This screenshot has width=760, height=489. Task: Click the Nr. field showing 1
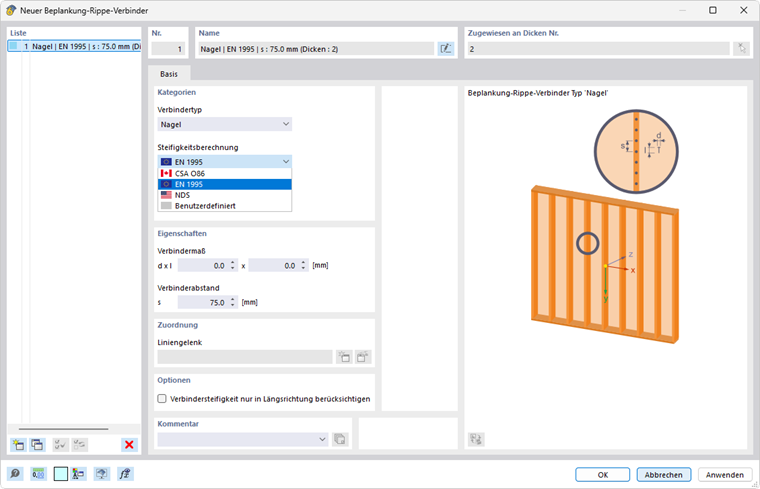(x=168, y=49)
